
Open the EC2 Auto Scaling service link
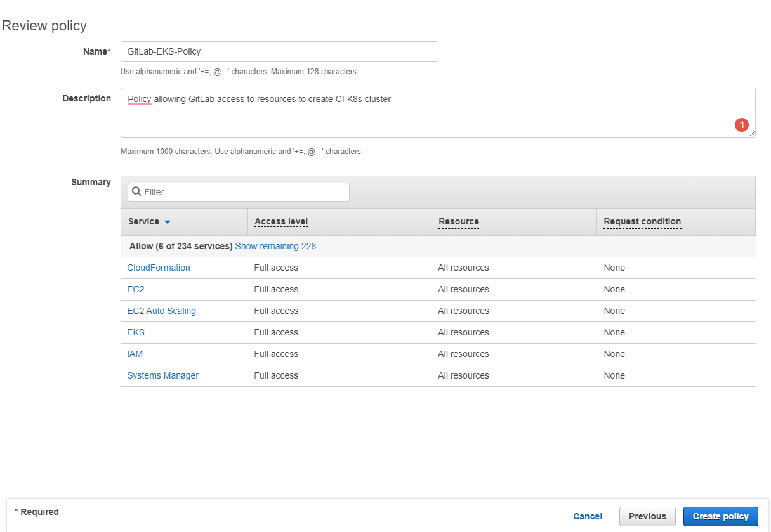pos(162,311)
